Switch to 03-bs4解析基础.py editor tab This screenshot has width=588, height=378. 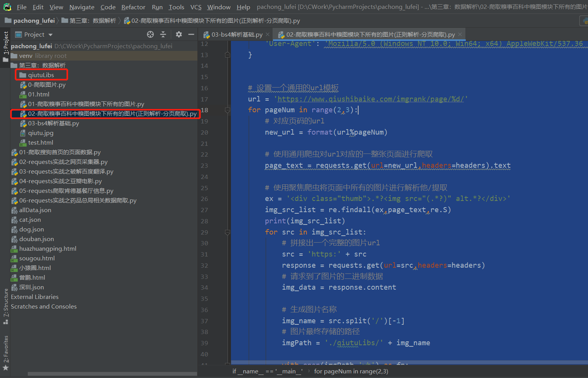(x=237, y=35)
